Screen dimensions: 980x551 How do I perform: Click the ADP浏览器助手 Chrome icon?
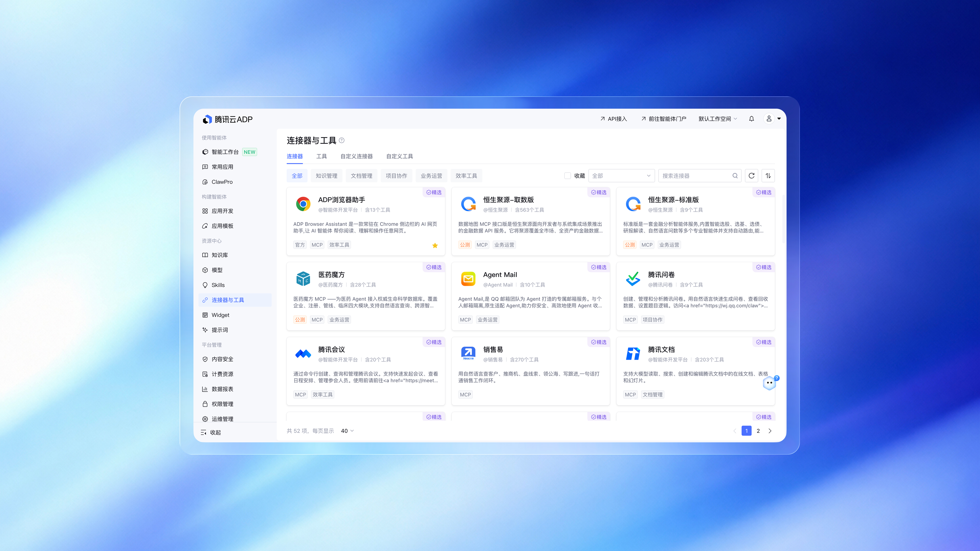(x=303, y=204)
